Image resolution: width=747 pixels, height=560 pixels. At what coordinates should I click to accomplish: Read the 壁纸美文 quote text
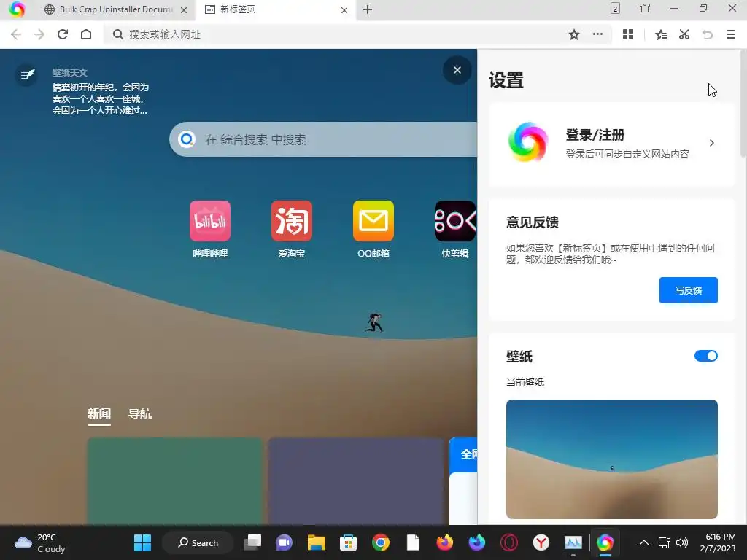pyautogui.click(x=101, y=99)
